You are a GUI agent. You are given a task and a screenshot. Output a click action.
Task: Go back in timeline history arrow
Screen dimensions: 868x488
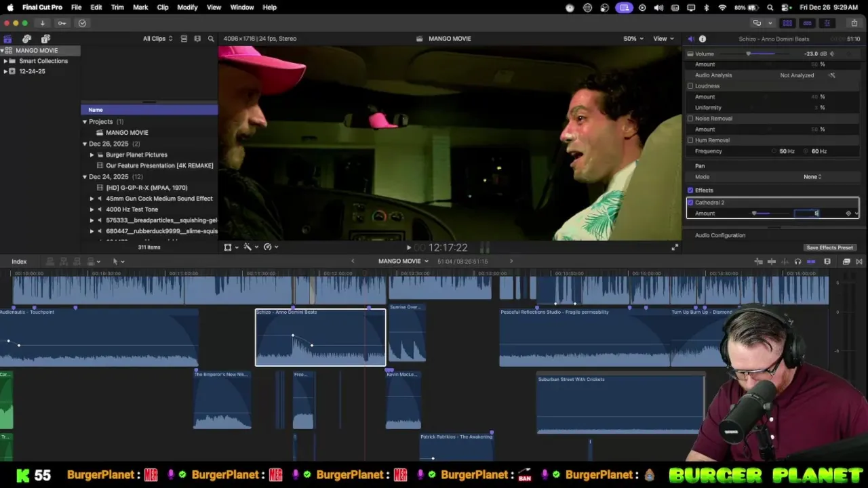click(x=353, y=262)
